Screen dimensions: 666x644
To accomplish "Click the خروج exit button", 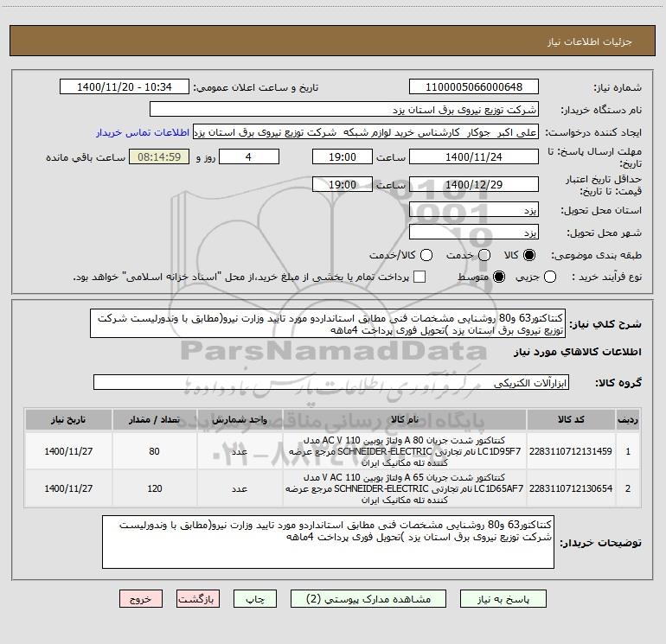I will click(141, 599).
